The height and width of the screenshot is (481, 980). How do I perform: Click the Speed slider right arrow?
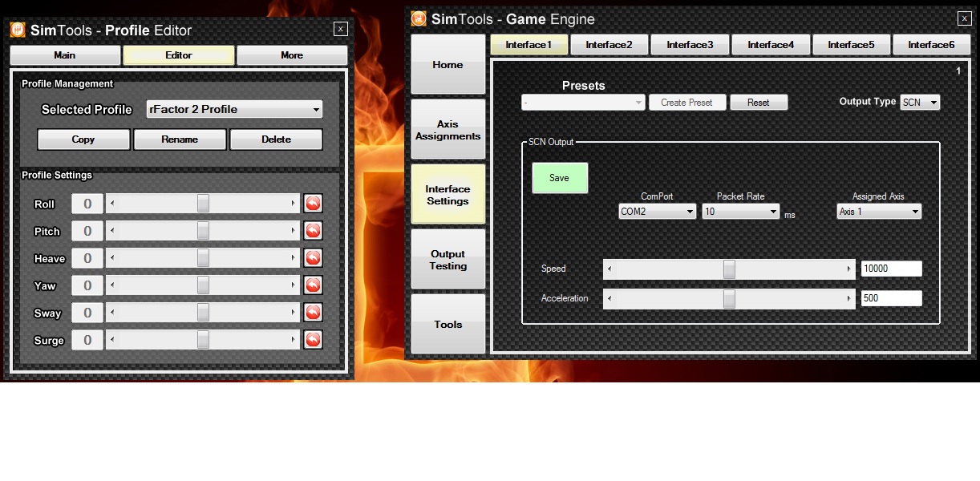pos(849,269)
